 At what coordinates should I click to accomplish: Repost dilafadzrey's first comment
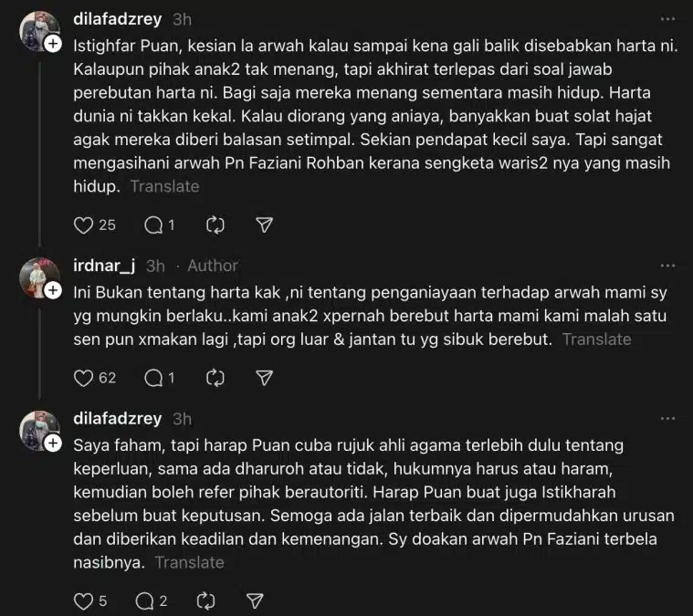215,225
